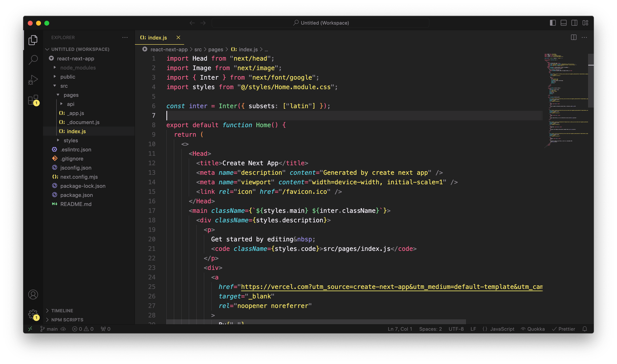Open package.json file
The height and width of the screenshot is (364, 617).
point(76,195)
